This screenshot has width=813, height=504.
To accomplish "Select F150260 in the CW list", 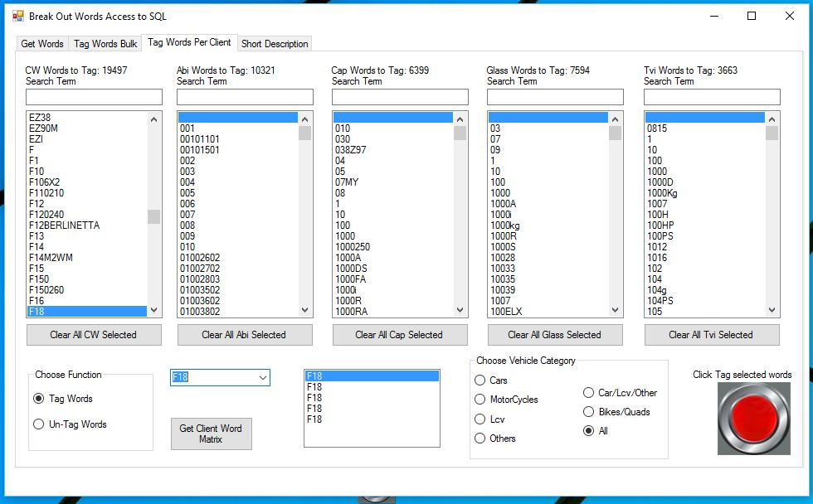I will click(87, 290).
